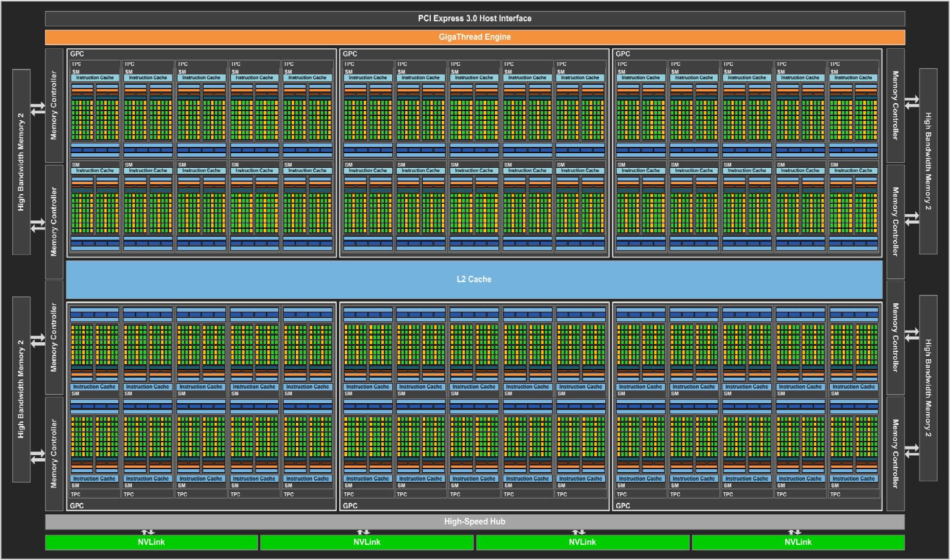
Task: Select the upper-right High Bandwidth Memory 2 block
Action: click(x=928, y=161)
